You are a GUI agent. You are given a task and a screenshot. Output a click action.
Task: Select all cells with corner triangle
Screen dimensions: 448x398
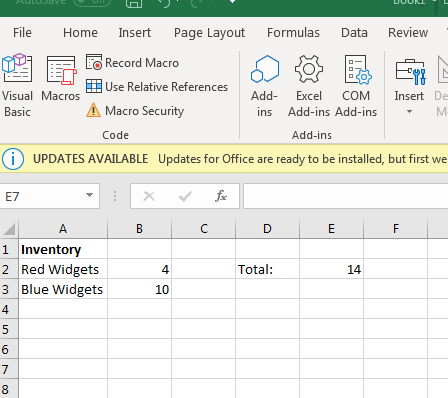[x=9, y=229]
